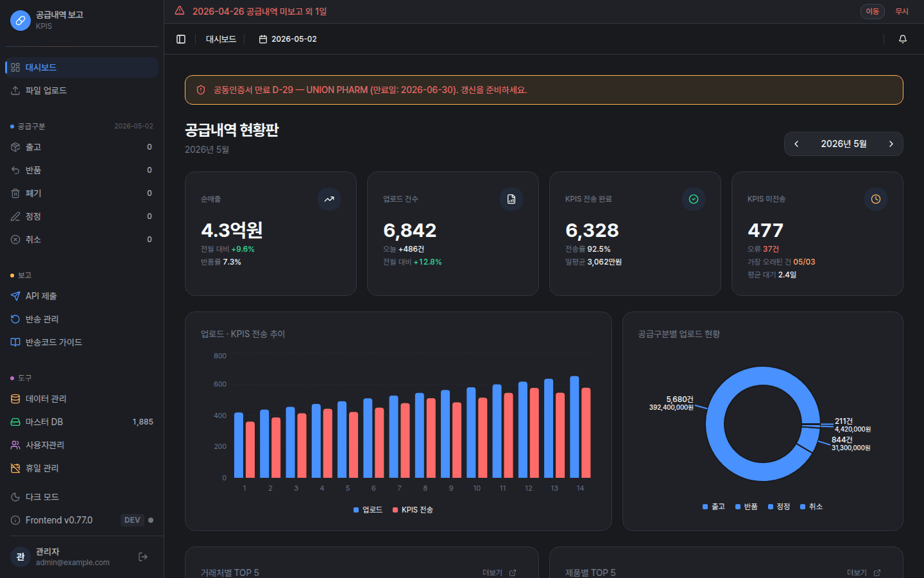Select the 폐기 supply category
This screenshot has width=924, height=578.
[81, 193]
